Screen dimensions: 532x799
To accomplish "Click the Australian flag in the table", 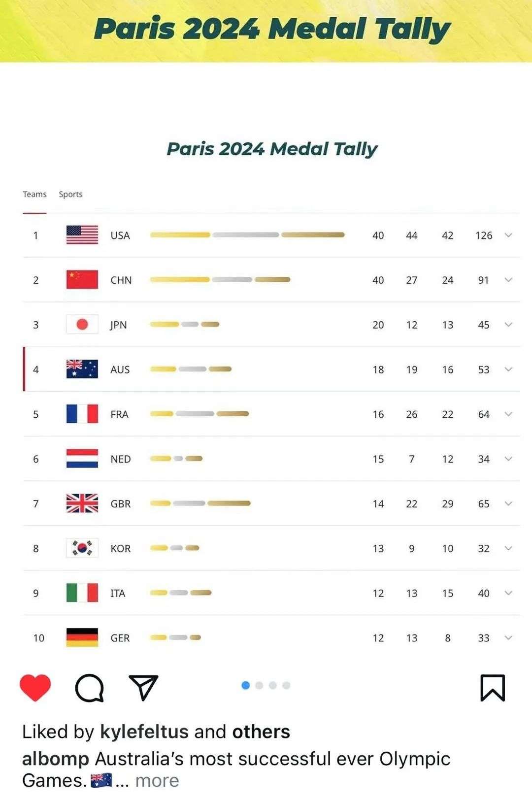I will 82,369.
